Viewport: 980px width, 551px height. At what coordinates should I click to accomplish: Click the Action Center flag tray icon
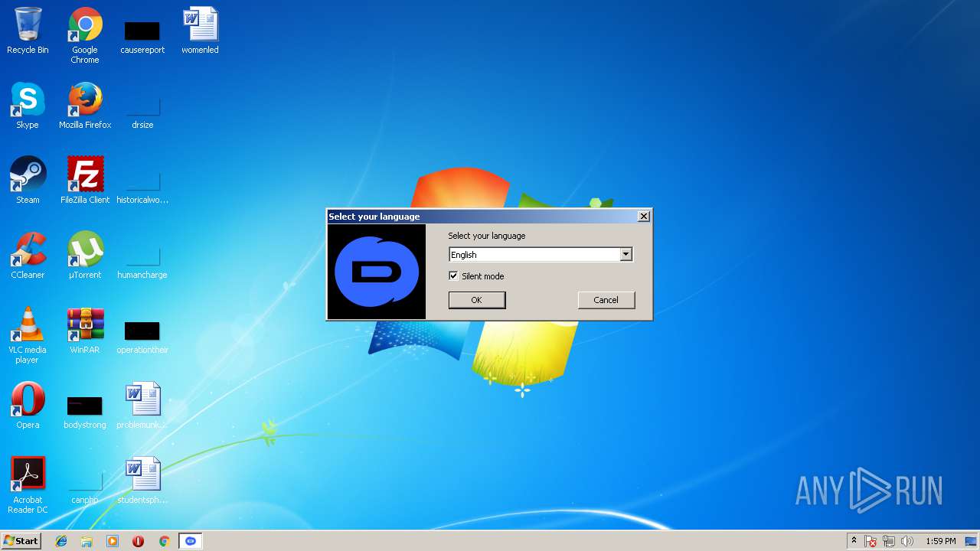[871, 542]
